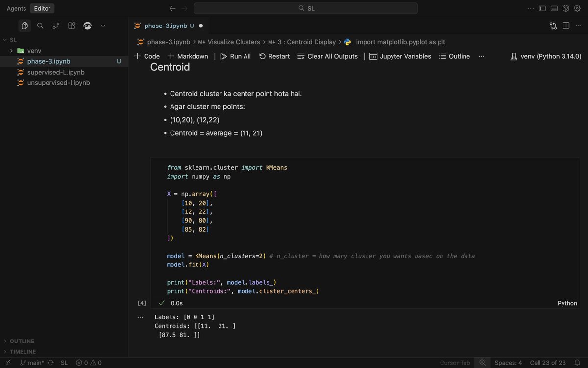Open the Extensions view icon
Screen dimensions: 588x368
point(72,26)
